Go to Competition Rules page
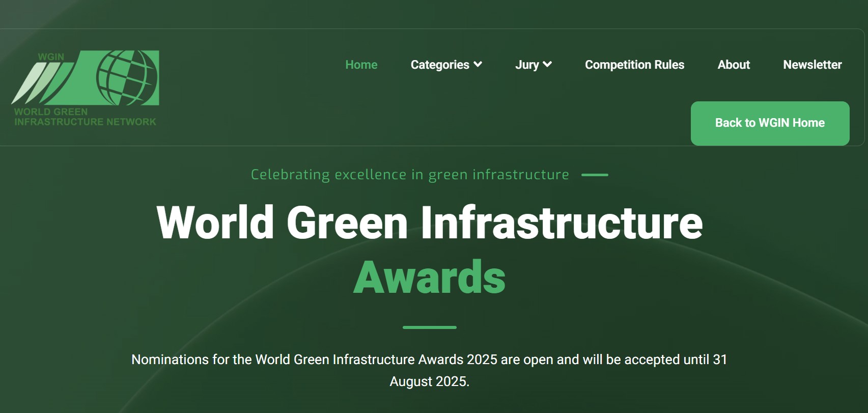Image resolution: width=868 pixels, height=413 pixels. click(634, 65)
